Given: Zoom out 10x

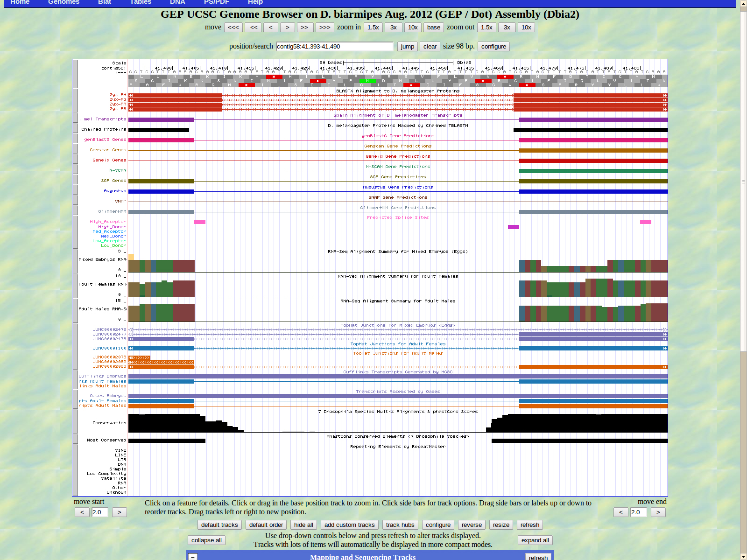Looking at the screenshot, I should click(x=526, y=28).
